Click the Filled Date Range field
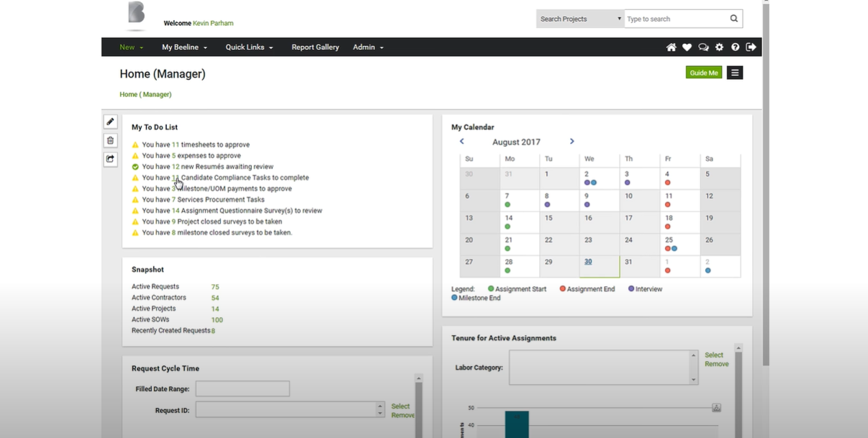The height and width of the screenshot is (438, 868). tap(243, 389)
